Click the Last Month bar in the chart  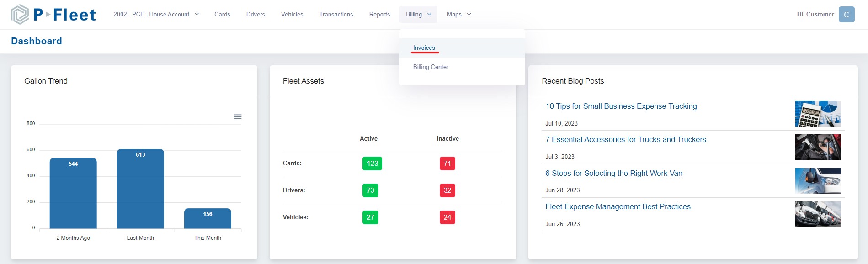(x=140, y=189)
